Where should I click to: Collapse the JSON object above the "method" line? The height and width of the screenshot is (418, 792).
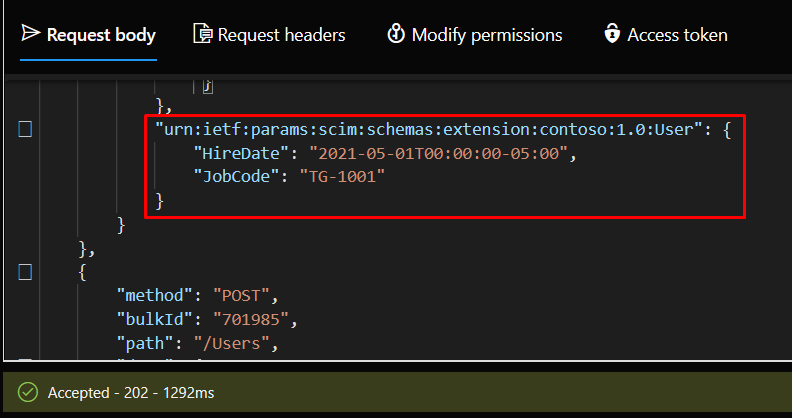tap(26, 272)
